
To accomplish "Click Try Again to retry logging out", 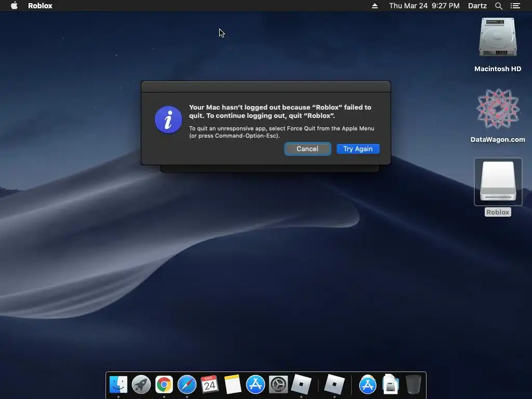I will (x=358, y=149).
